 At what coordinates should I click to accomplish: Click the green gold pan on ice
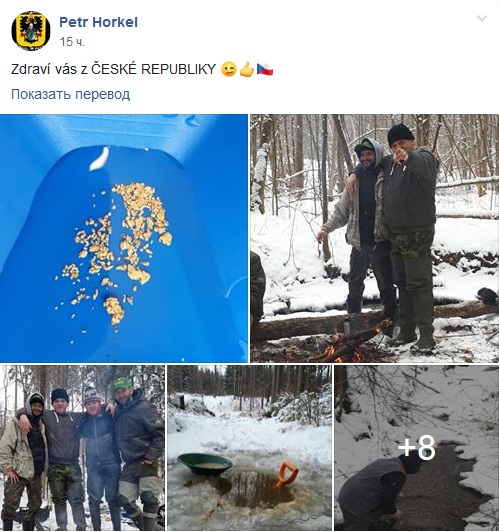(x=205, y=464)
